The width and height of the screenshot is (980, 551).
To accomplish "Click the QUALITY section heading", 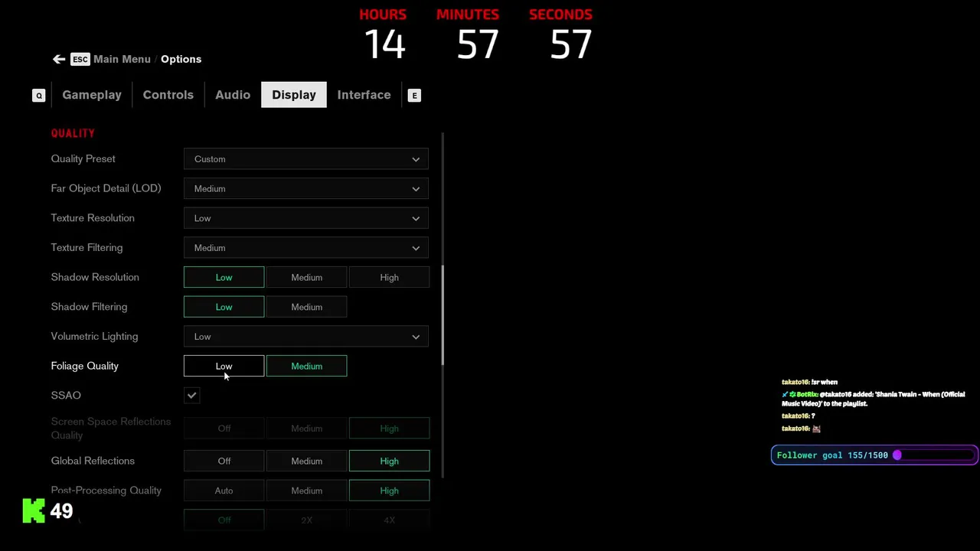I will 73,133.
